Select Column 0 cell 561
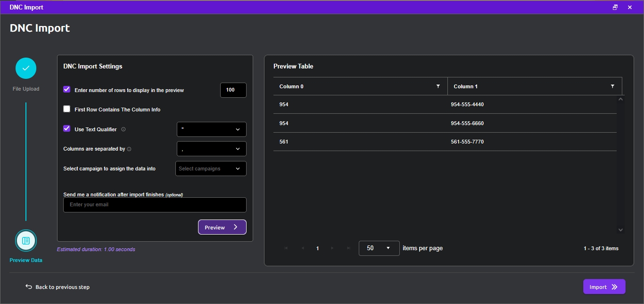 pos(360,142)
